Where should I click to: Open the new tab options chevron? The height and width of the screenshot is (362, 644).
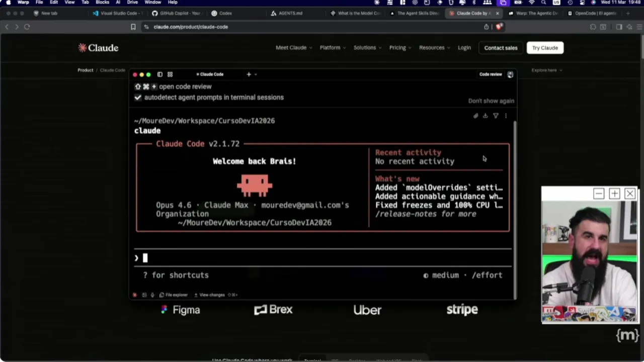tap(256, 74)
